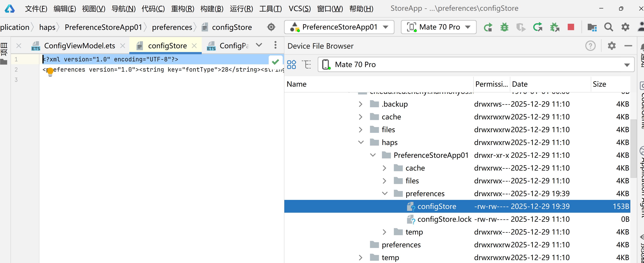Click the green inspection checkmark in editor
644x263 pixels.
coord(275,62)
